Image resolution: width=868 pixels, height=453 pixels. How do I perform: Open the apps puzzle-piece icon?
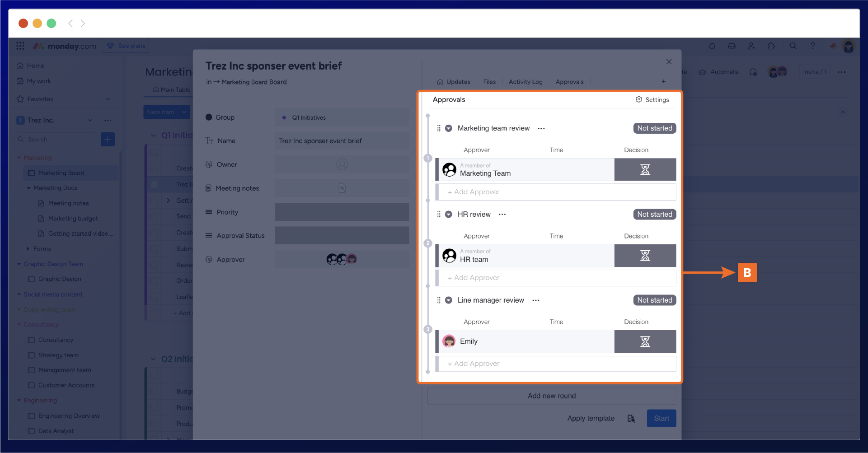click(771, 46)
